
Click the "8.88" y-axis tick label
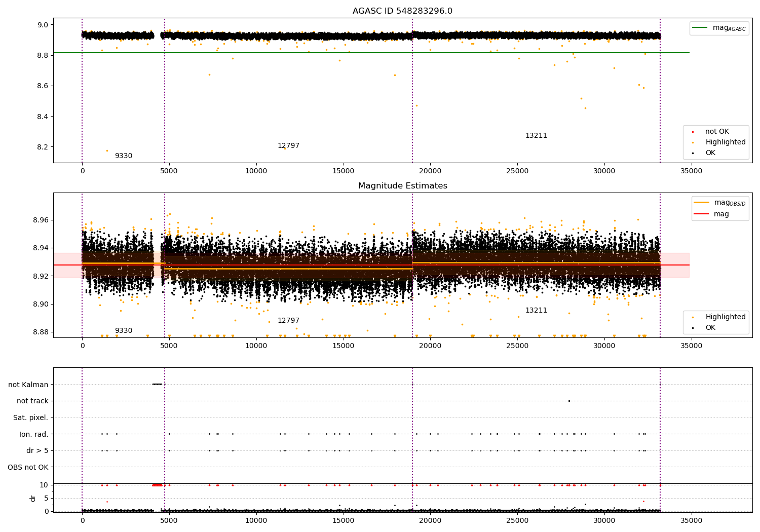(x=41, y=332)
